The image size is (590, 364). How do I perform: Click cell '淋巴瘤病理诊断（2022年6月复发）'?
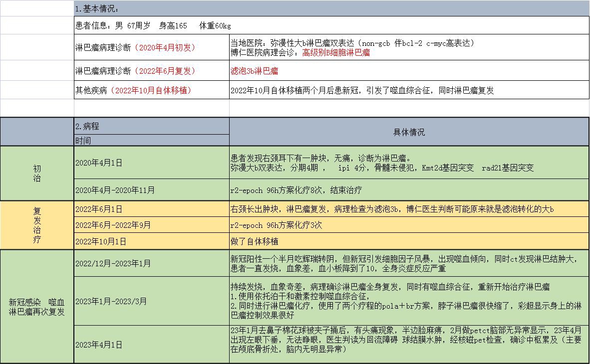(x=152, y=71)
